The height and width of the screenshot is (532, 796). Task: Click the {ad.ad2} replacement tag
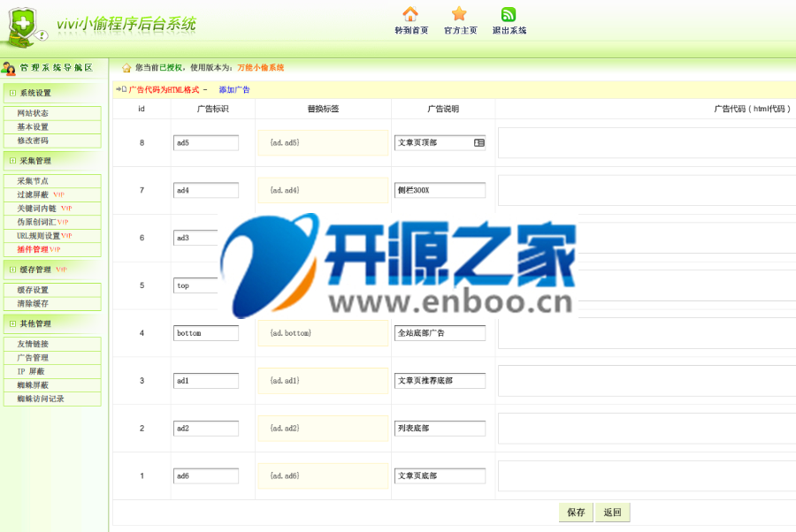(323, 429)
